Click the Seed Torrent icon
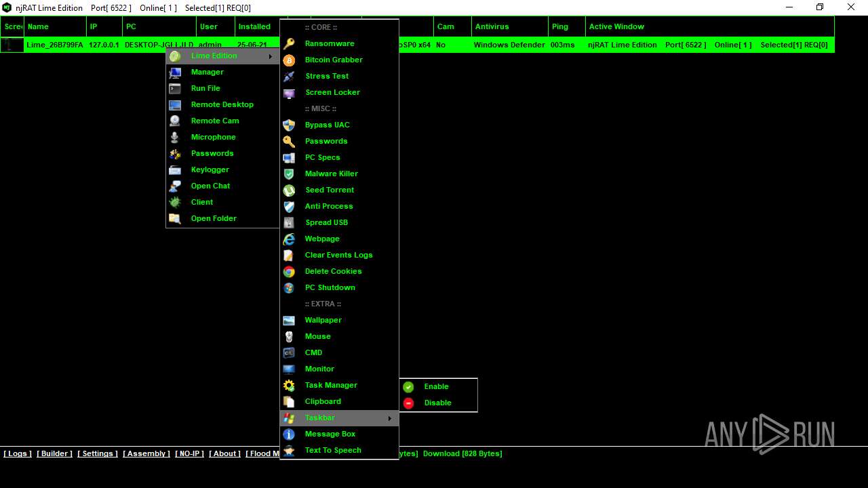The width and height of the screenshot is (868, 488). click(289, 190)
